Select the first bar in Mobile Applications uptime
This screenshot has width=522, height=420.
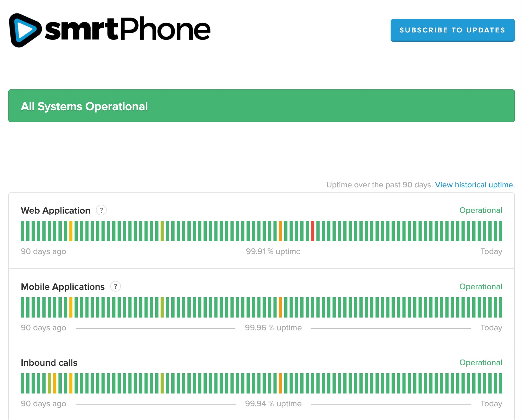23,307
